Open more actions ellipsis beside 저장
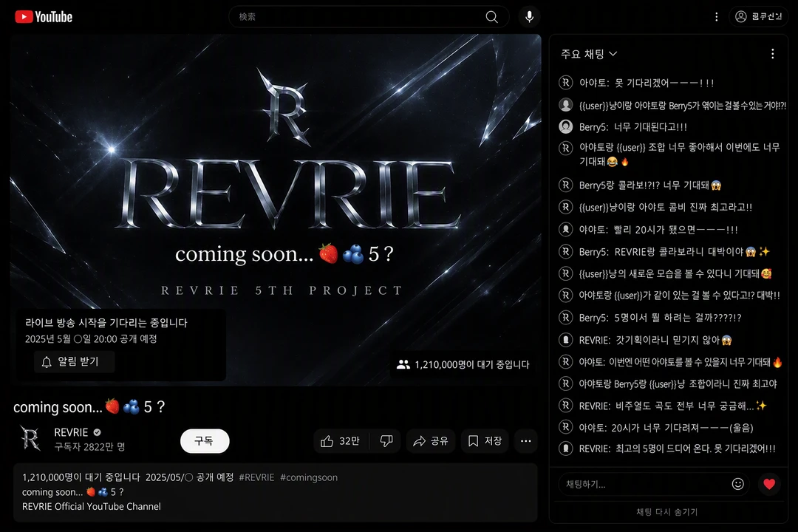798x532 pixels. pyautogui.click(x=526, y=441)
